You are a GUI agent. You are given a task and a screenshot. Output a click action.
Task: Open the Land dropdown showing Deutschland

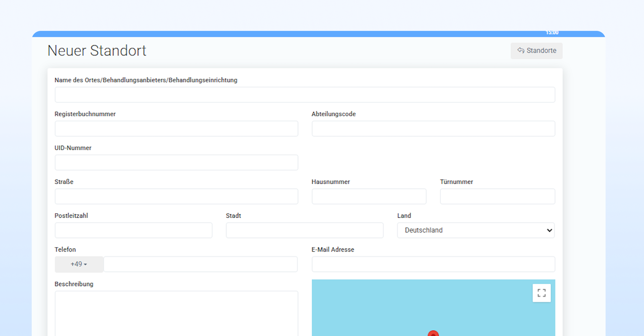[476, 230]
